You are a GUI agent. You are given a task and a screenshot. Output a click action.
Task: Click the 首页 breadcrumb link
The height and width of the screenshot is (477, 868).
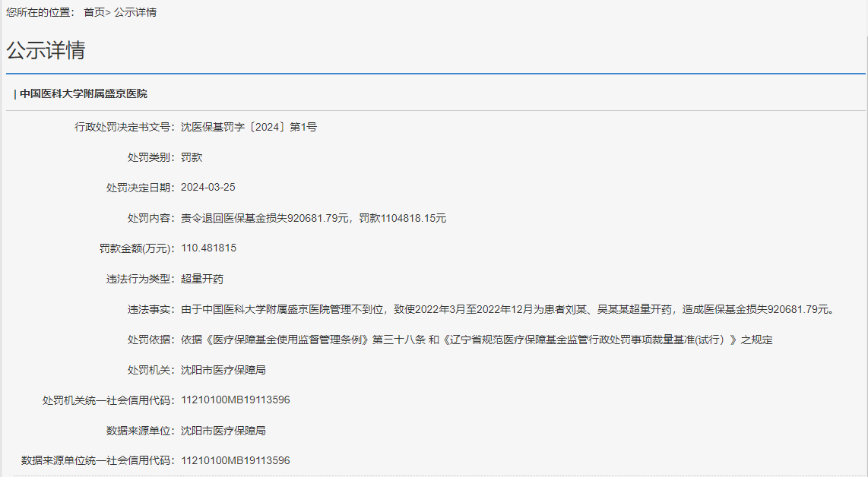[x=94, y=13]
